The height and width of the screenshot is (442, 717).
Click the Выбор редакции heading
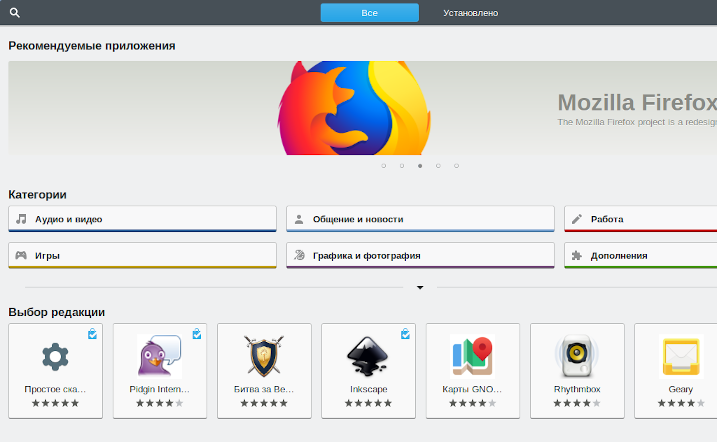click(57, 312)
